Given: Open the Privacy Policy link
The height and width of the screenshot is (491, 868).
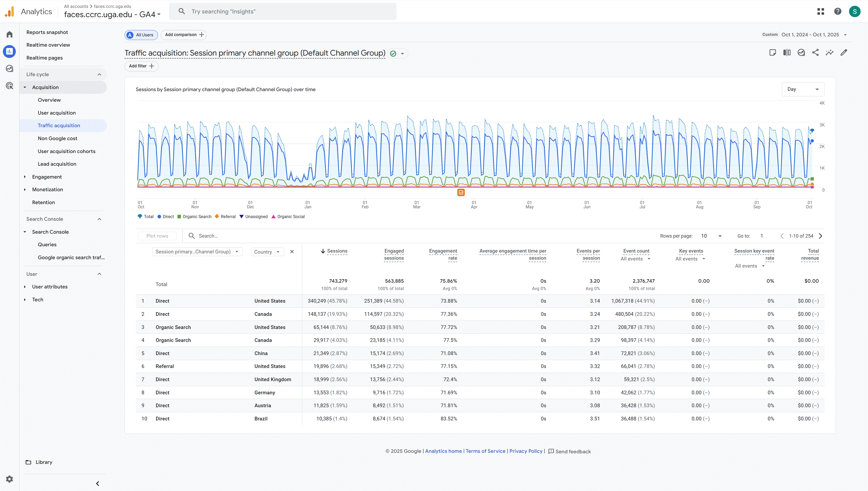Looking at the screenshot, I should click(526, 451).
